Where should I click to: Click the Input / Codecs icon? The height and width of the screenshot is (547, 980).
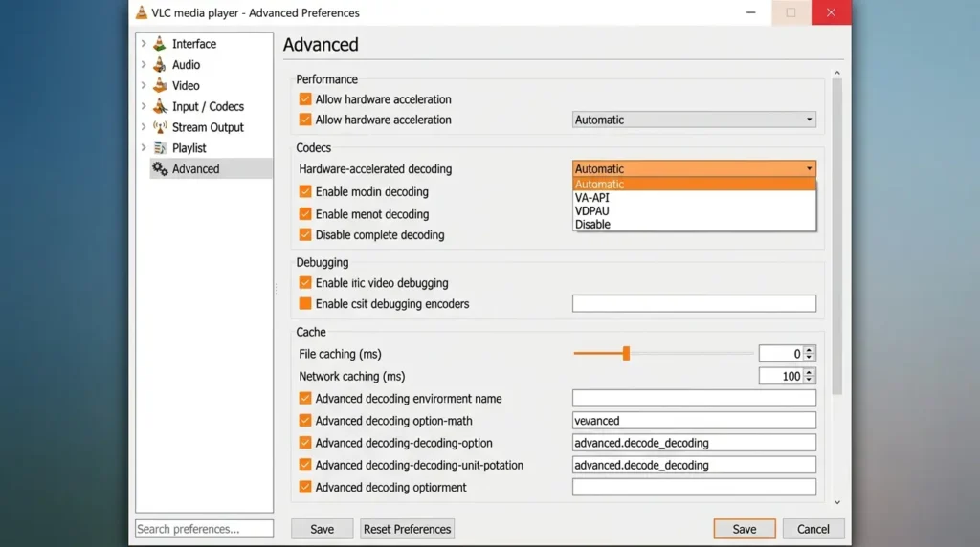(160, 106)
